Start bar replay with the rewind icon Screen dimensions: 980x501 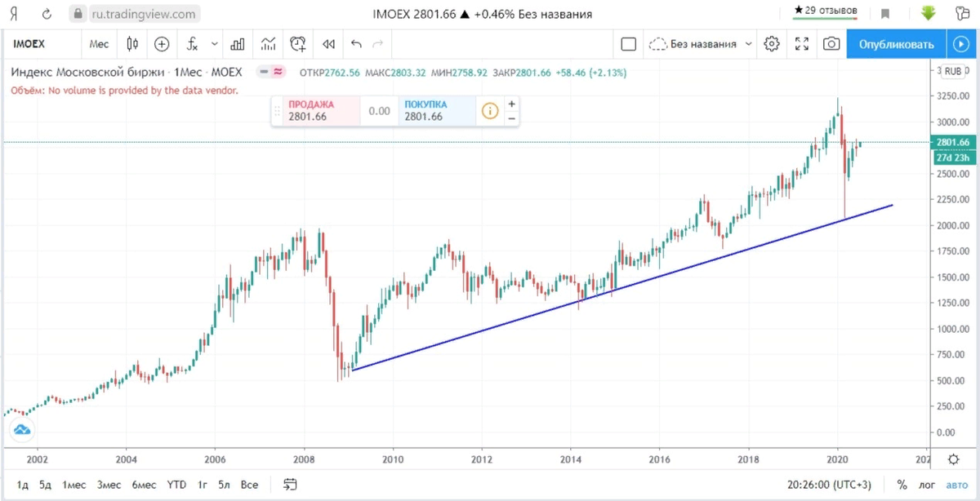[328, 44]
